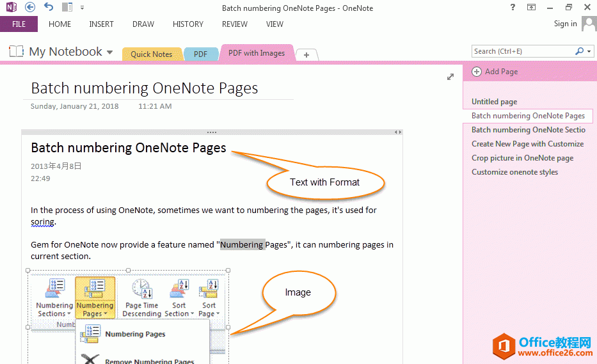Click the full page view expand arrow
This screenshot has width=597, height=364.
(450, 77)
